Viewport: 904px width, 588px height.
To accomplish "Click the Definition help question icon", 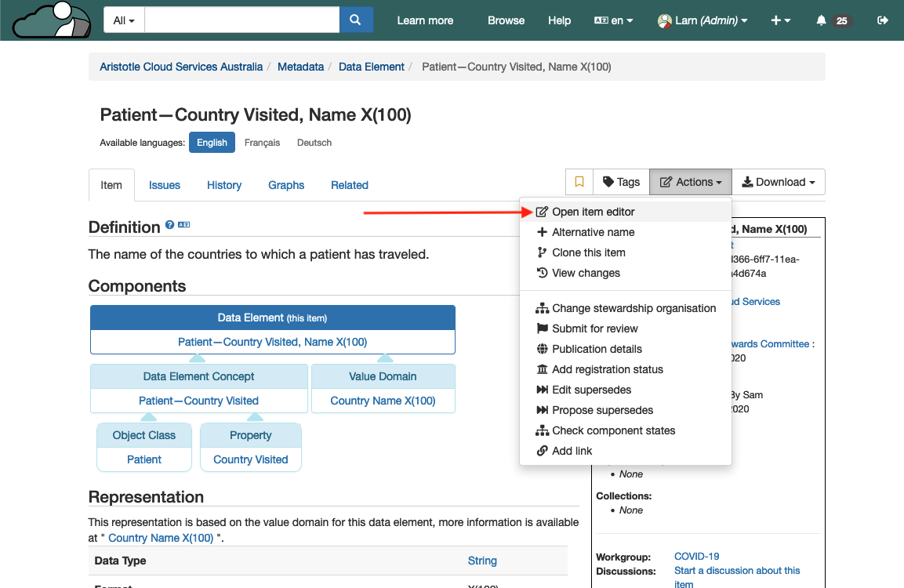I will pyautogui.click(x=169, y=225).
